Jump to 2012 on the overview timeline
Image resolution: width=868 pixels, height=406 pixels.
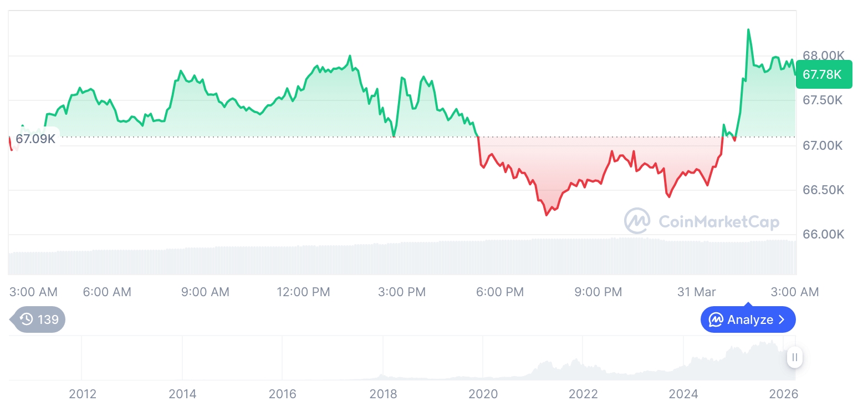click(82, 394)
